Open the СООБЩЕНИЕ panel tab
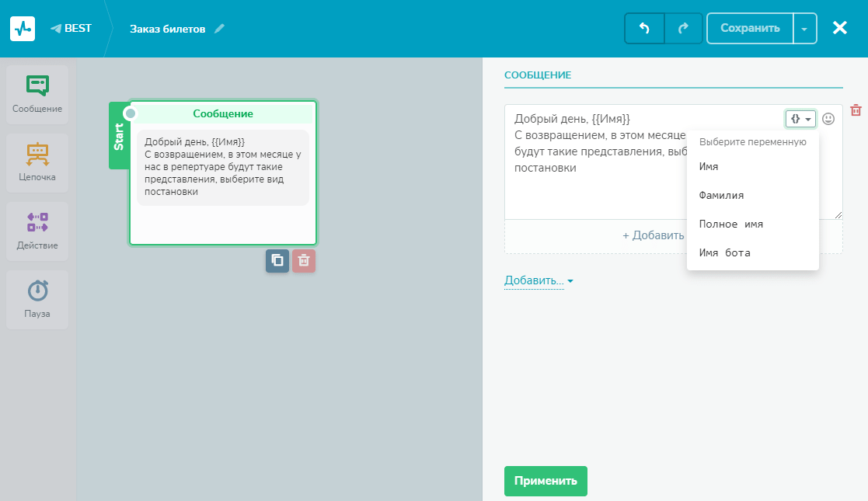This screenshot has width=868, height=501. (538, 75)
